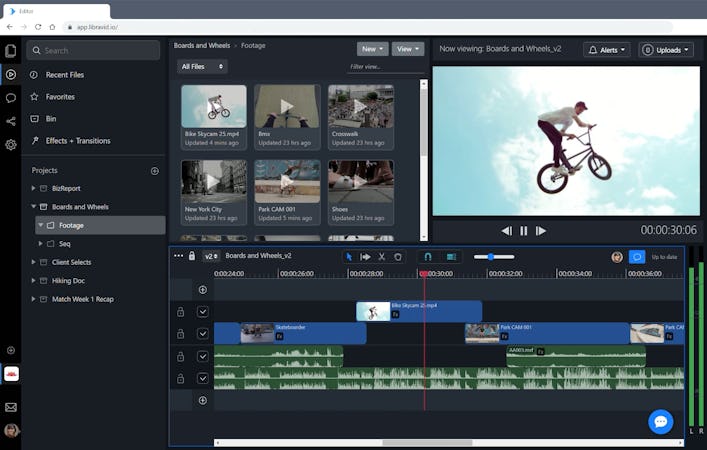Pause the preview playback

523,231
